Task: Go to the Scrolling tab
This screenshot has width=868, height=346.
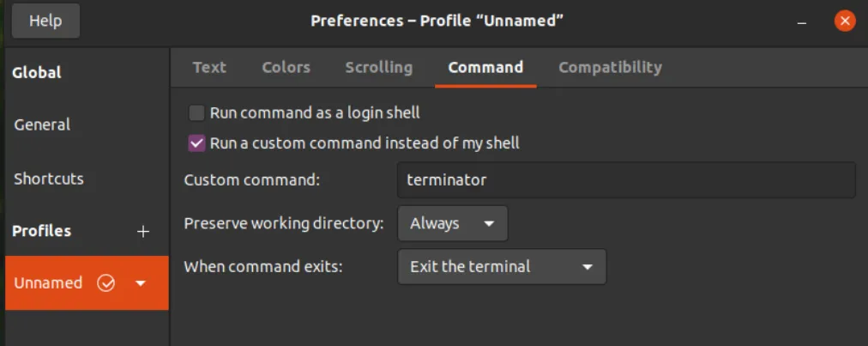Action: click(378, 67)
